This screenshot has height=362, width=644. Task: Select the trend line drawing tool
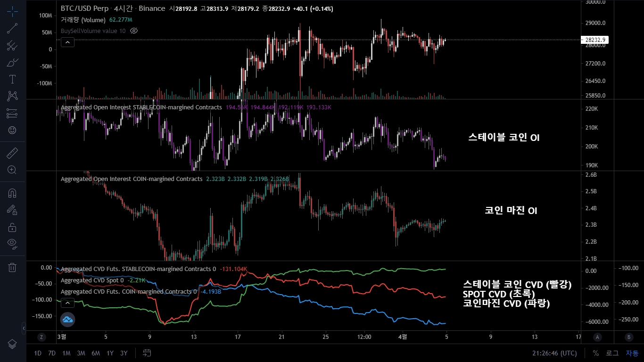(12, 28)
